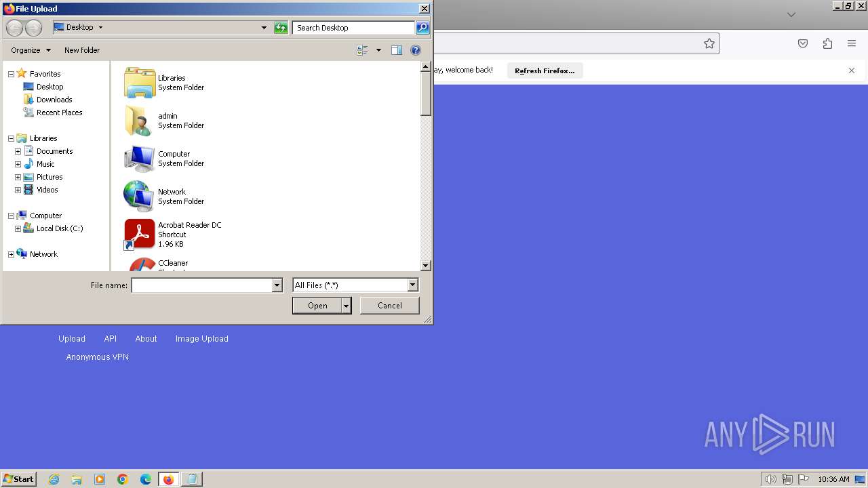This screenshot has height=488, width=868.
Task: Select the Libraries folder icon in file list
Action: coord(140,83)
